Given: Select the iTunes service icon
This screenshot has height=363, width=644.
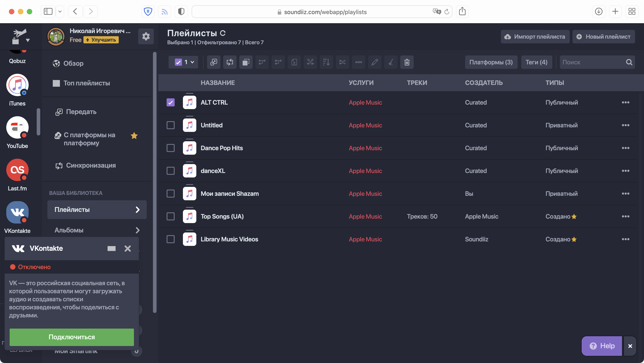Looking at the screenshot, I should click(17, 85).
